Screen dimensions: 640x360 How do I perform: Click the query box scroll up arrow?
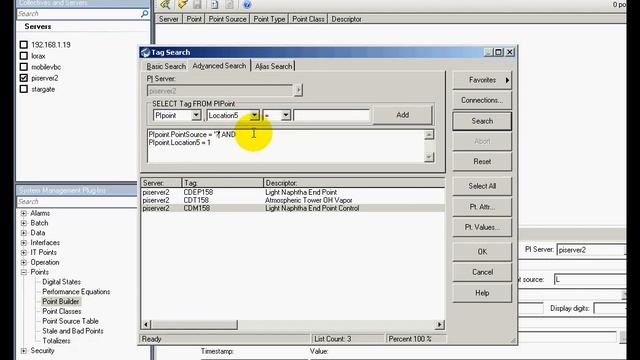pyautogui.click(x=429, y=135)
